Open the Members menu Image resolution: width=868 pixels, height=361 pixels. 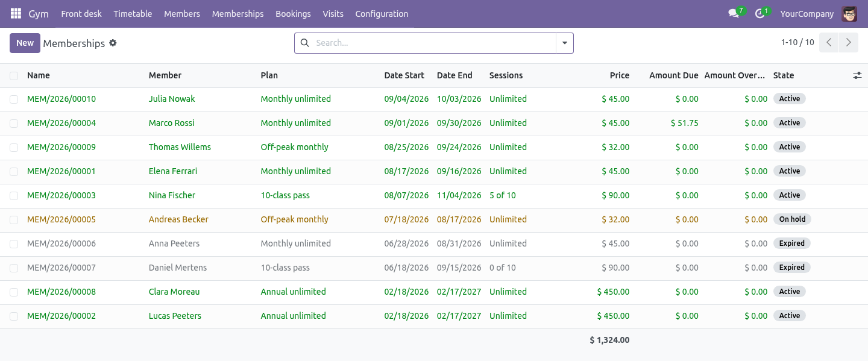pos(182,13)
